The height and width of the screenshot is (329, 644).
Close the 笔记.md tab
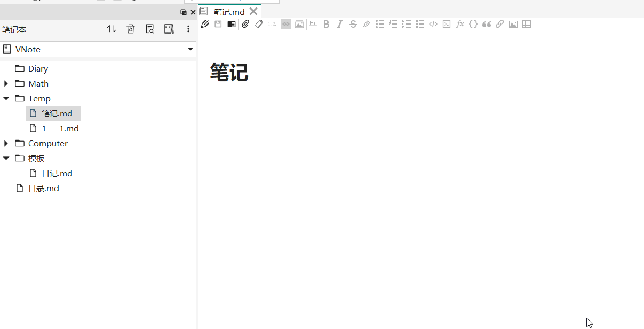[x=253, y=11]
